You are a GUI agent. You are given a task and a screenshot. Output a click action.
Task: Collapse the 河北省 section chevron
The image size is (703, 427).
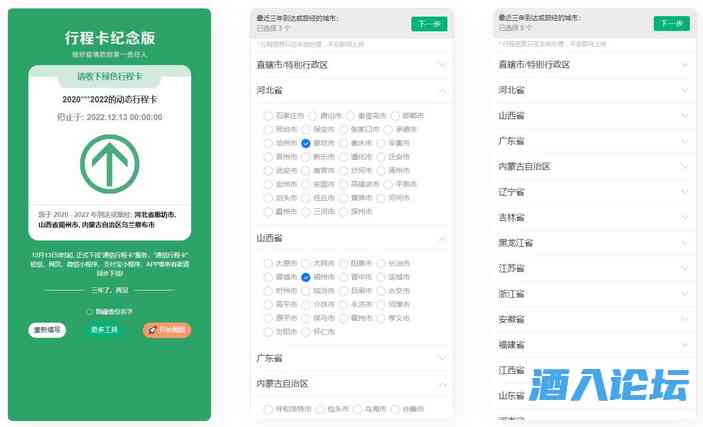pyautogui.click(x=442, y=90)
